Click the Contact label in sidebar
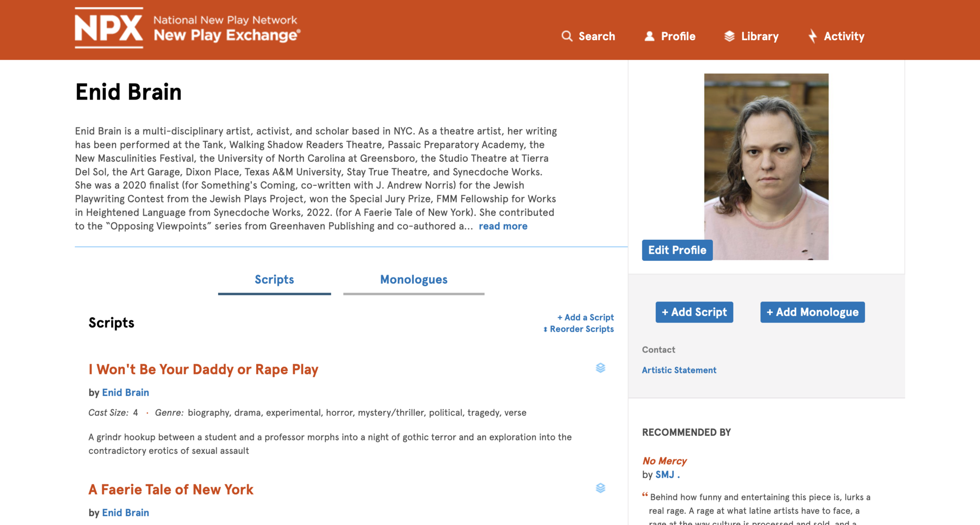 click(x=659, y=350)
